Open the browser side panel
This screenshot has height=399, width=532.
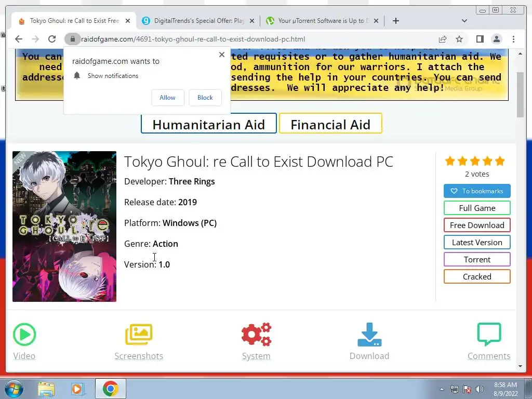pyautogui.click(x=480, y=39)
